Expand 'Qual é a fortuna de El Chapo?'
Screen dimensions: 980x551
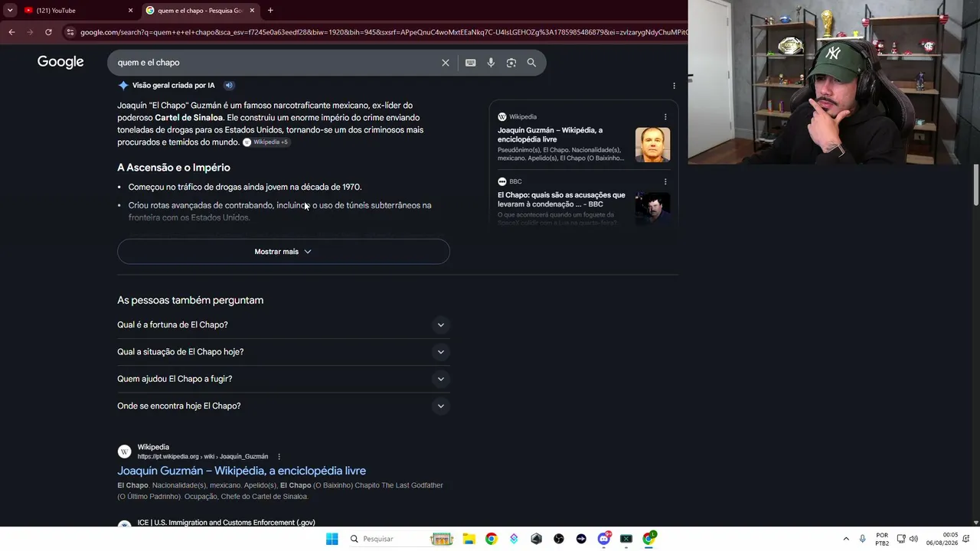coord(283,325)
